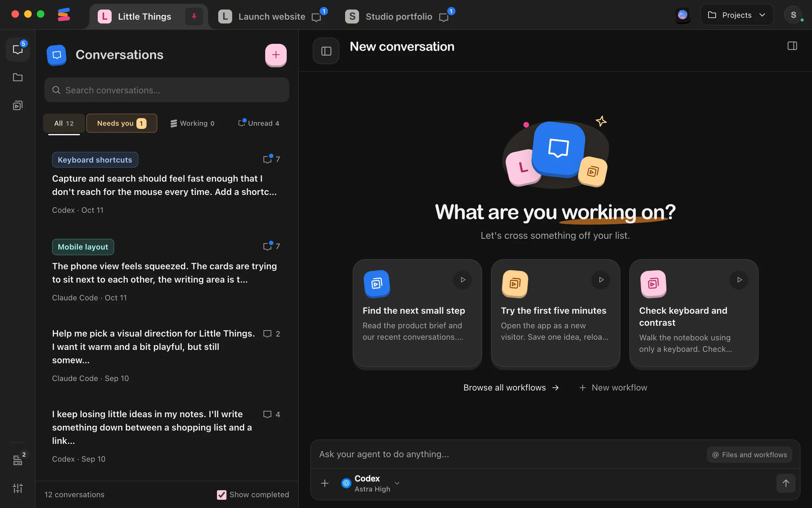Toggle Show completed checkbox
Screen dimensions: 812x508
click(222, 495)
